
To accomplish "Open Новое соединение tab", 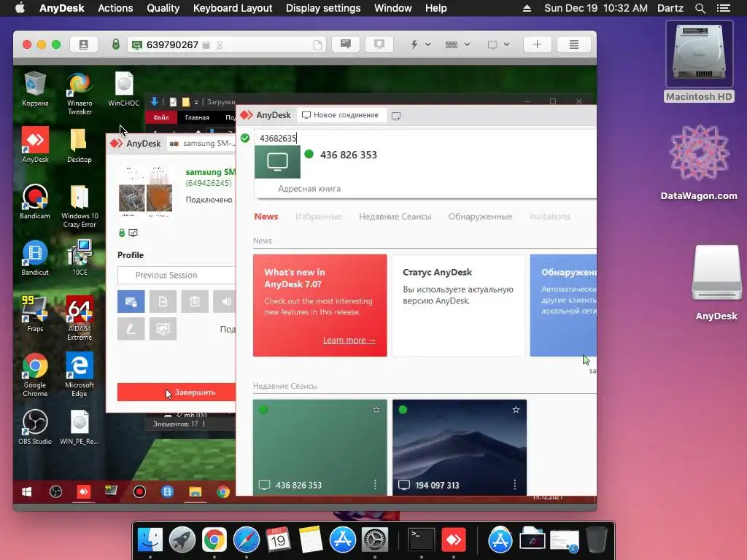I will tap(341, 114).
